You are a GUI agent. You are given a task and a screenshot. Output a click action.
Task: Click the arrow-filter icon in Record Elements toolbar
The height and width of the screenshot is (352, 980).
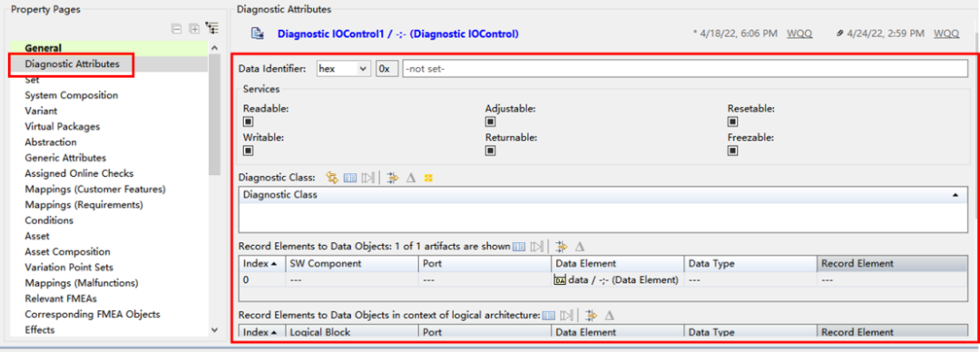coord(562,247)
